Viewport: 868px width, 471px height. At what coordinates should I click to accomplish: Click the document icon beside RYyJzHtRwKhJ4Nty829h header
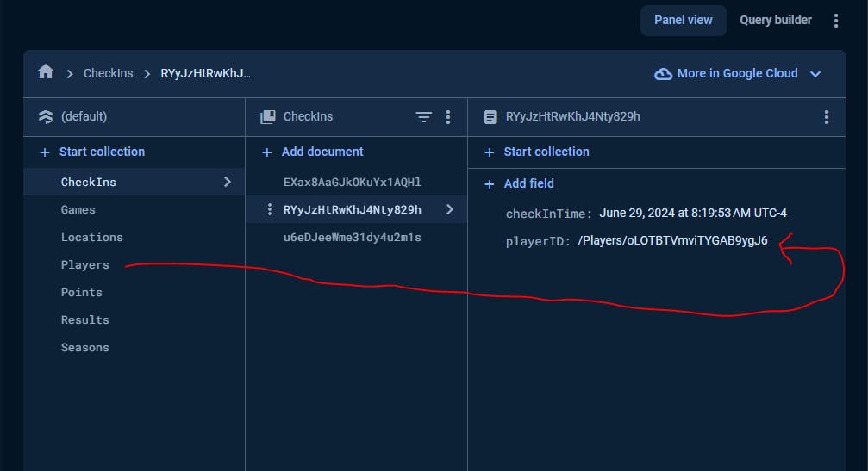[x=490, y=116]
